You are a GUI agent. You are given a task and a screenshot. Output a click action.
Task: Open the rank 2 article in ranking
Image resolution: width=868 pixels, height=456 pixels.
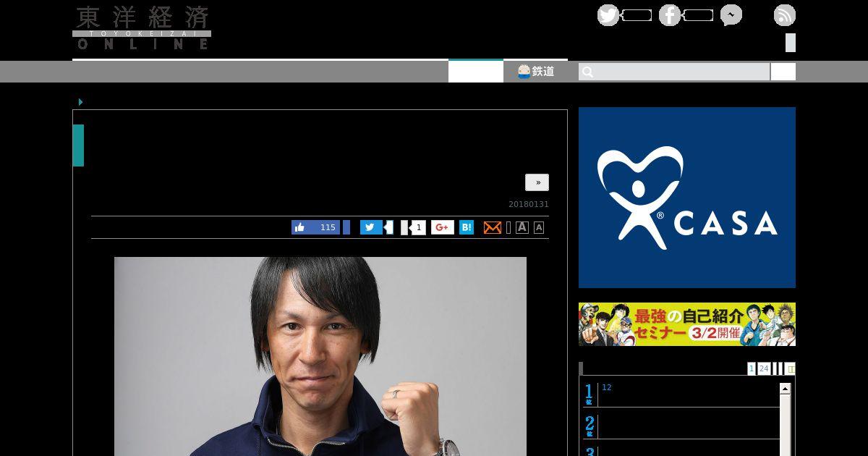point(680,426)
